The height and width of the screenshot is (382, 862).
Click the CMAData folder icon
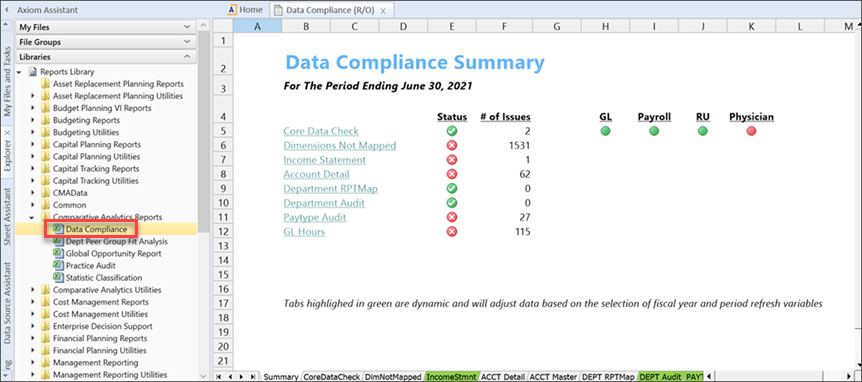(45, 193)
